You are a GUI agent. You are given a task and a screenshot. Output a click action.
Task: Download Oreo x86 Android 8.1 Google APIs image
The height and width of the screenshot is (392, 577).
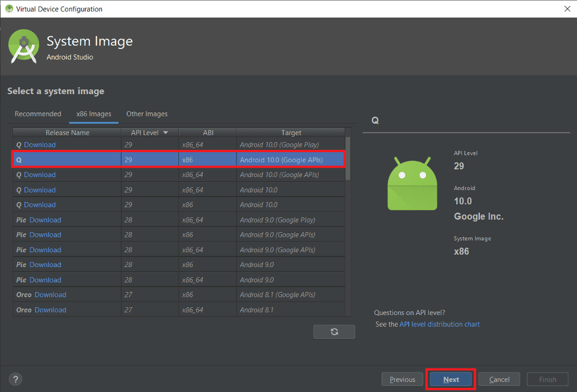coord(50,295)
